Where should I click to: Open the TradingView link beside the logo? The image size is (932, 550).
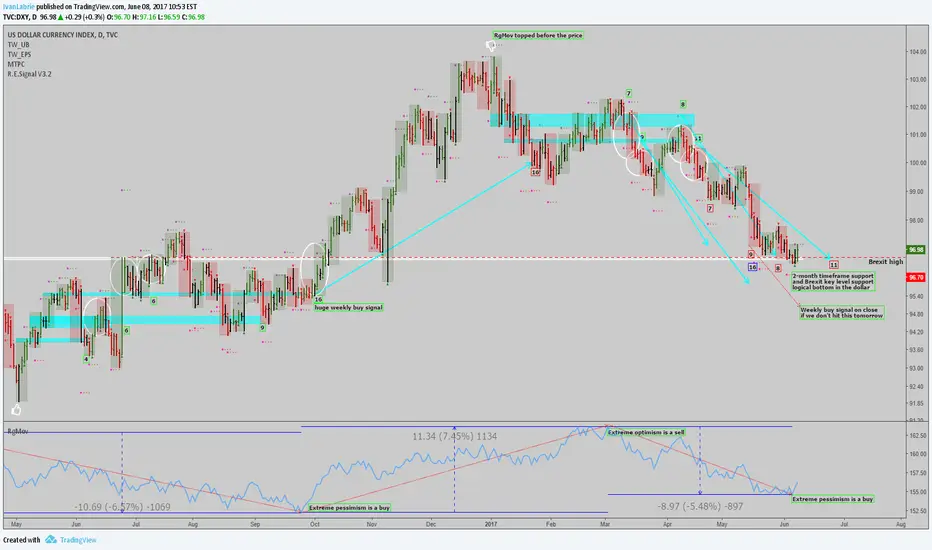pos(78,540)
